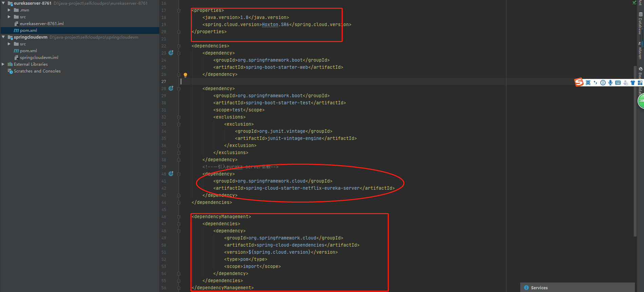This screenshot has height=292, width=644.
Task: Click the file icon of eurekaserver-8761.iml
Action: [16, 24]
